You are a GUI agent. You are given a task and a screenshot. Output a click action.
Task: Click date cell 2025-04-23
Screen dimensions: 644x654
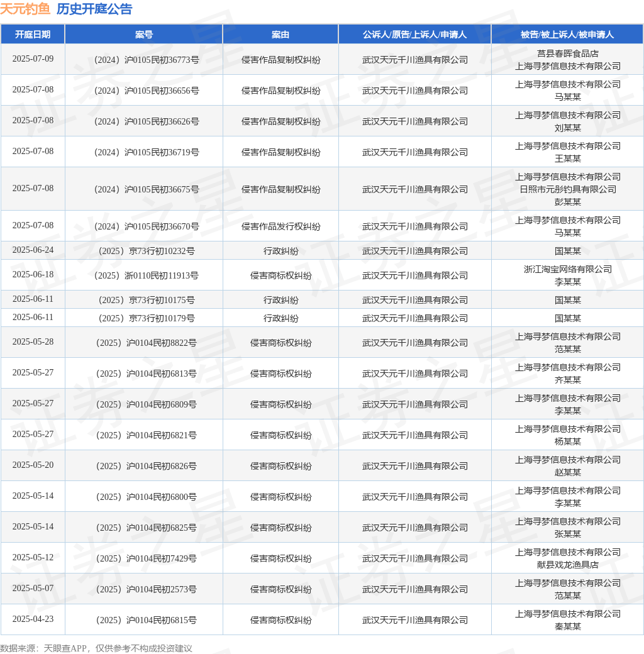click(x=33, y=619)
